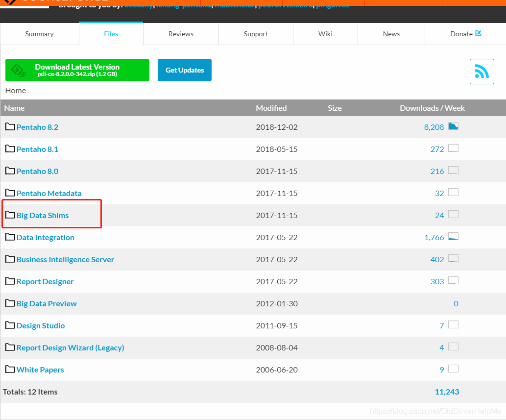
Task: Click the 11,243 total downloads count
Action: (x=447, y=392)
